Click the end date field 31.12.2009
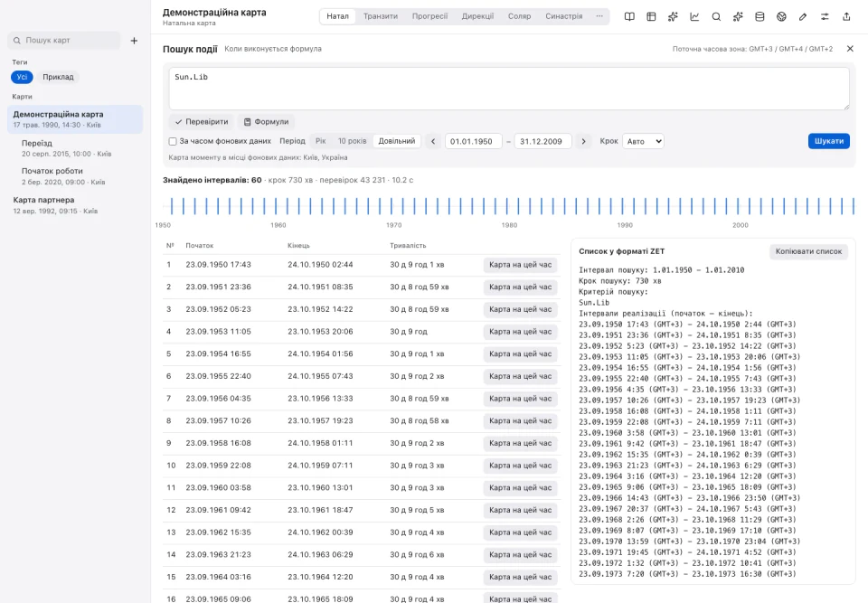 (542, 141)
